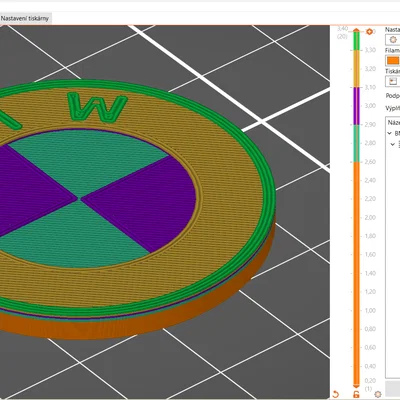This screenshot has height=400, width=400.
Task: Click the lower thumb of layer slider
Action: (356, 385)
